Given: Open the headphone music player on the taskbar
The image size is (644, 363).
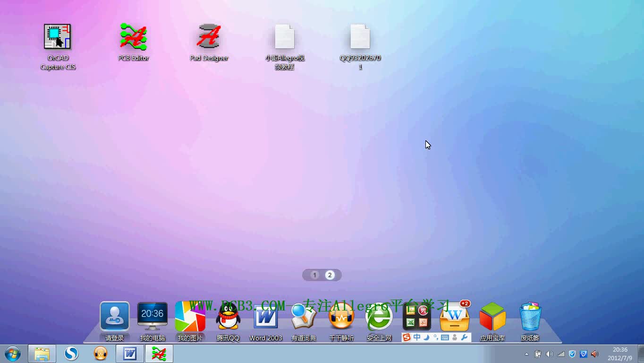Looking at the screenshot, I should [101, 354].
